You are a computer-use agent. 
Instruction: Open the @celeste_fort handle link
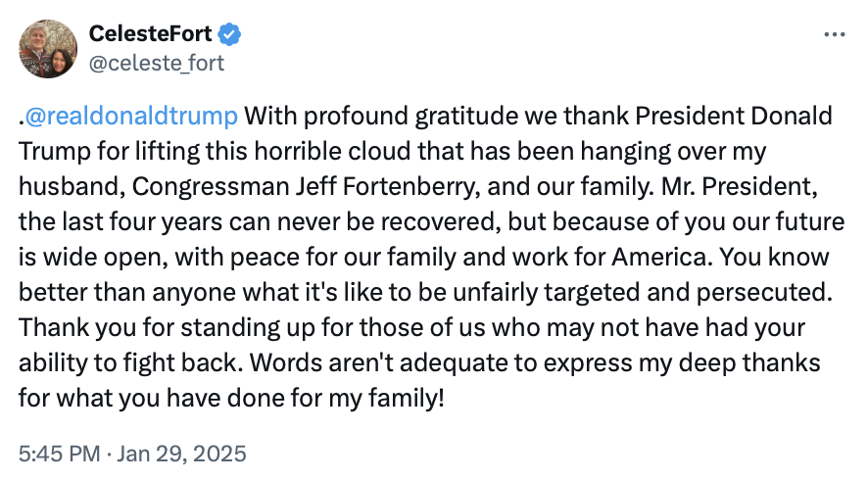click(x=157, y=63)
